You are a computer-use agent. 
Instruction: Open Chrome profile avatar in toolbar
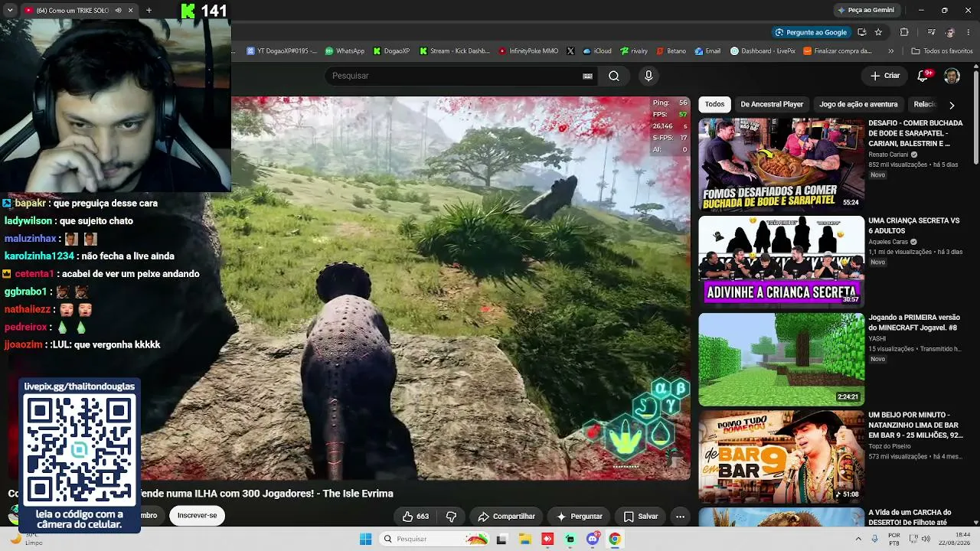point(950,32)
